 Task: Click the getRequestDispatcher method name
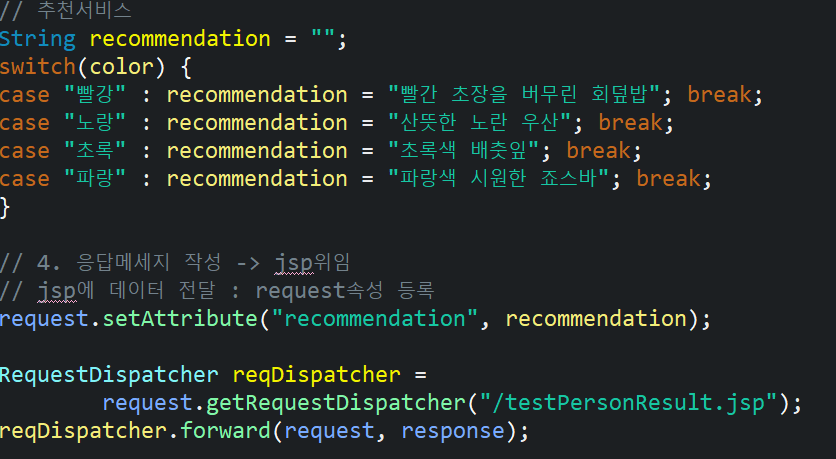(335, 402)
